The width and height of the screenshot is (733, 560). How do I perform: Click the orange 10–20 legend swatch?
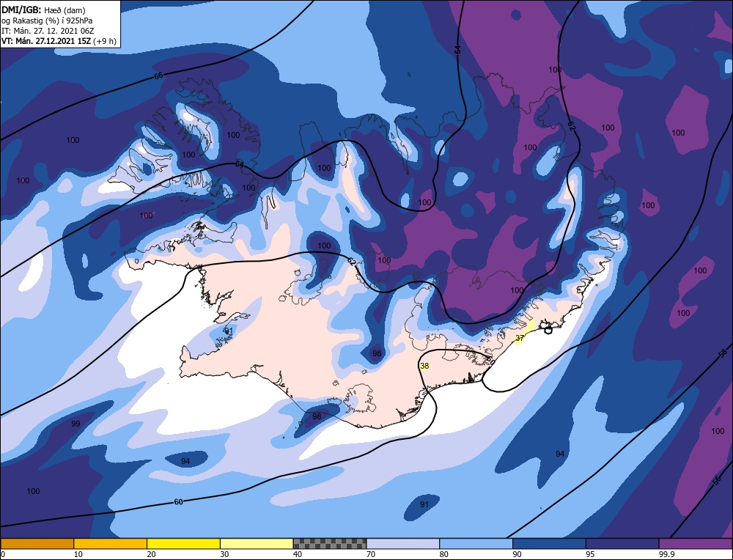tap(111, 544)
